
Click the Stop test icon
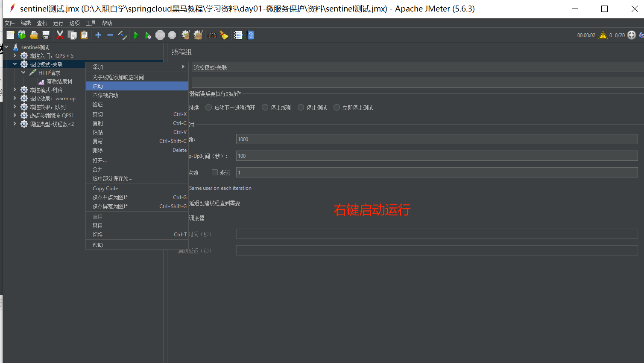coord(160,35)
